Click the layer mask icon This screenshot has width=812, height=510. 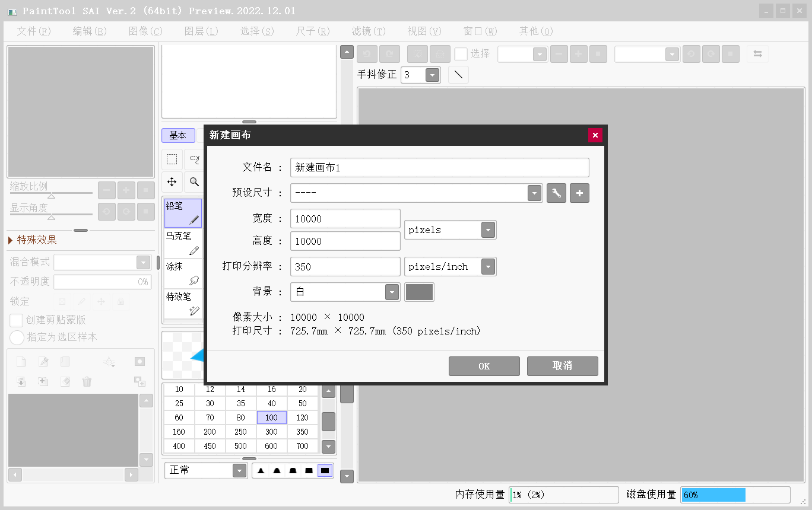tap(139, 362)
